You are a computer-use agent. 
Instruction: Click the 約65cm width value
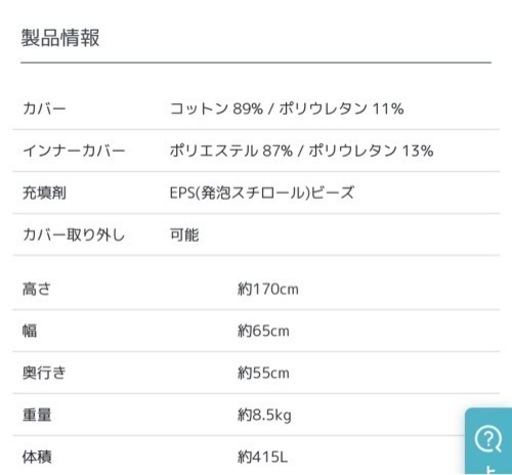pos(263,331)
